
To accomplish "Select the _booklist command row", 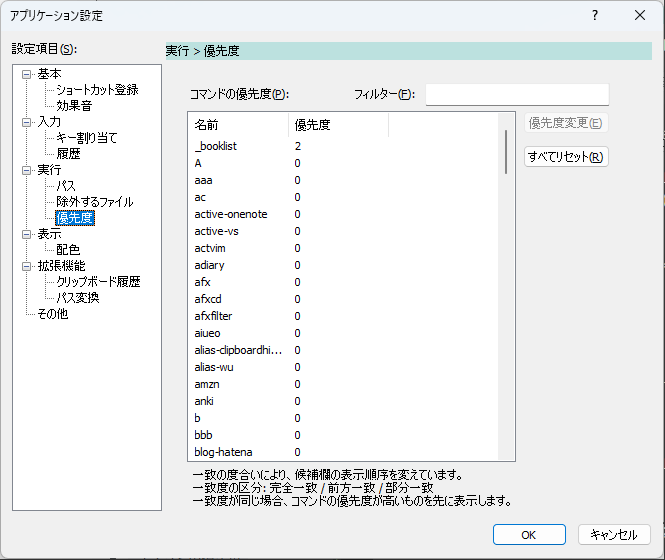I will point(343,146).
